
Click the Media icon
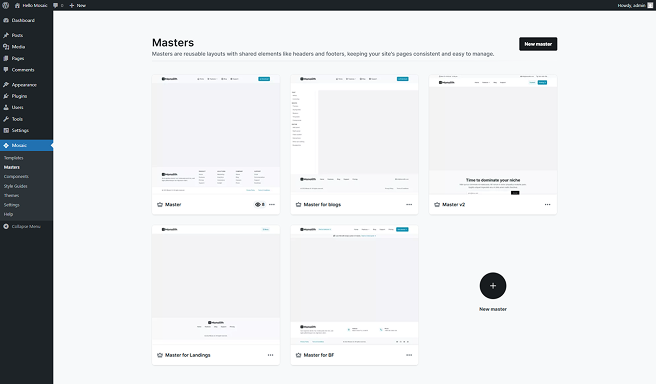click(x=6, y=47)
